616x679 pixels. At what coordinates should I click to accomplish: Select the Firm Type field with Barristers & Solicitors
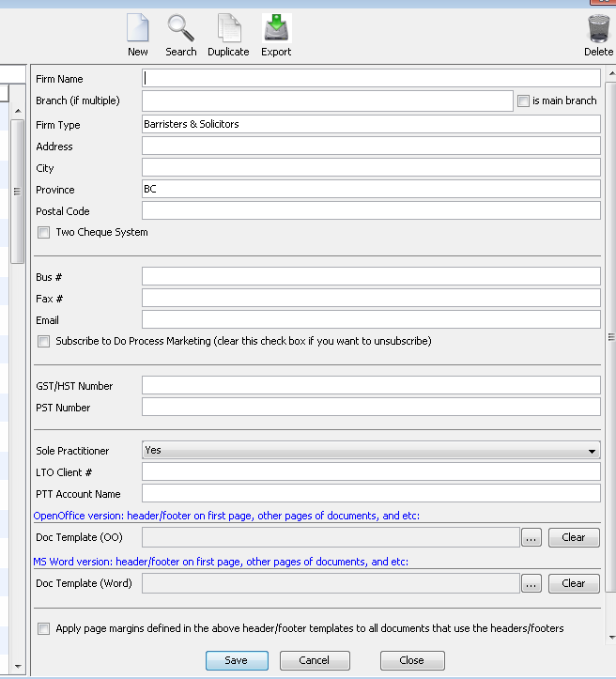point(371,124)
